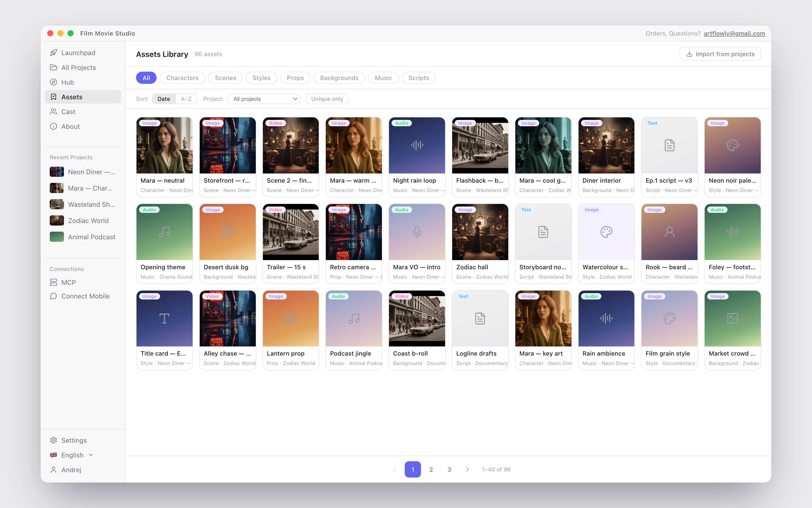Click the UK flag language icon
Viewport: 812px width, 508px height.
click(53, 455)
